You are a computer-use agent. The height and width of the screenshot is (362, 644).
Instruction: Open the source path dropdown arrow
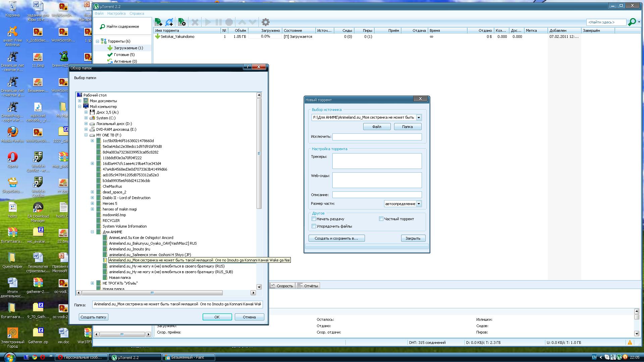[x=419, y=118]
